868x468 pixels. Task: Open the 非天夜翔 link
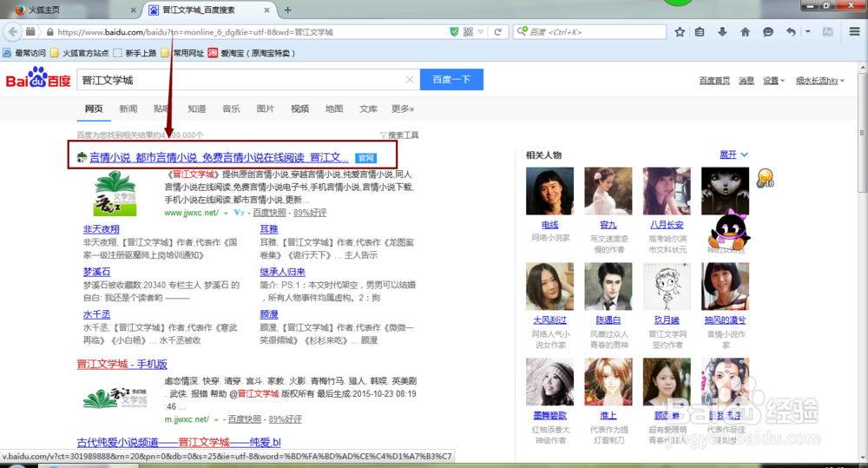click(102, 229)
